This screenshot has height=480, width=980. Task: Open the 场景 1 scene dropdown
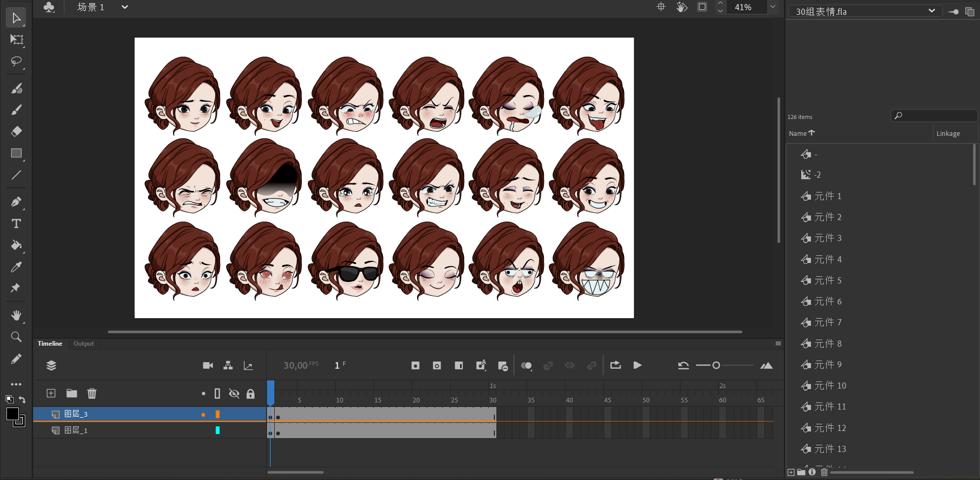coord(125,7)
